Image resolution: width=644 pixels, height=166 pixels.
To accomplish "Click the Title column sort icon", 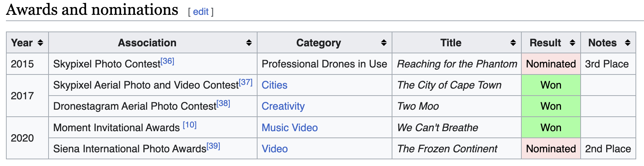I will 513,43.
